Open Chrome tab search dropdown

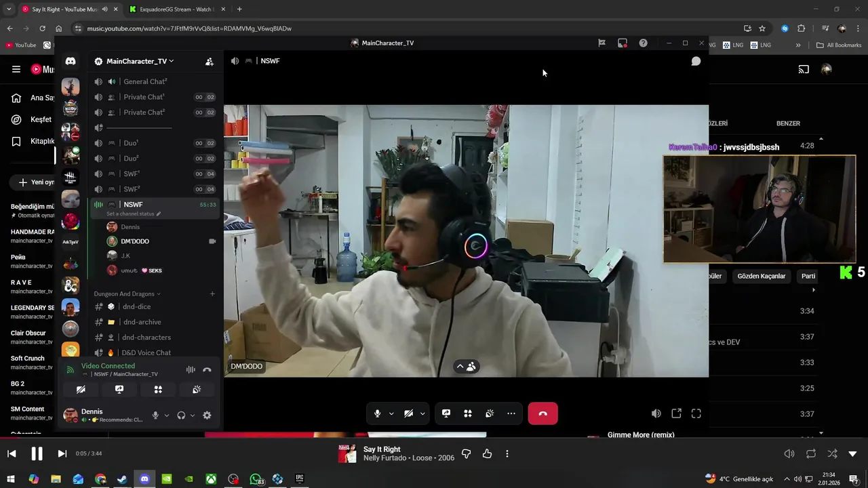click(x=9, y=9)
